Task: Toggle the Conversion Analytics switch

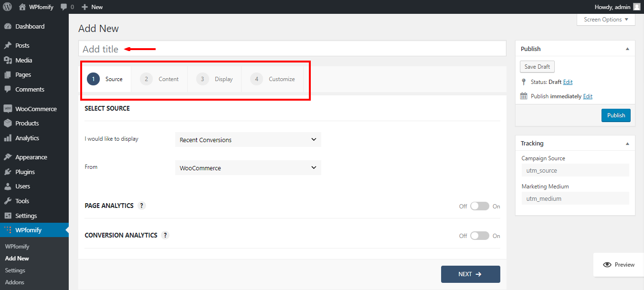Action: click(x=480, y=236)
